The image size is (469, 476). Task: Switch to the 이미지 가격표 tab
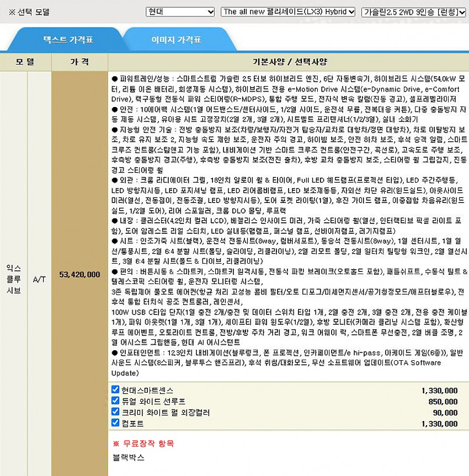(x=176, y=40)
